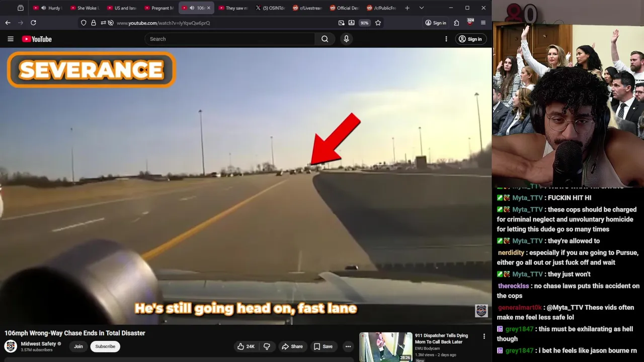This screenshot has height=362, width=644.
Task: Click chat message 'they just won't'
Action: (x=569, y=274)
